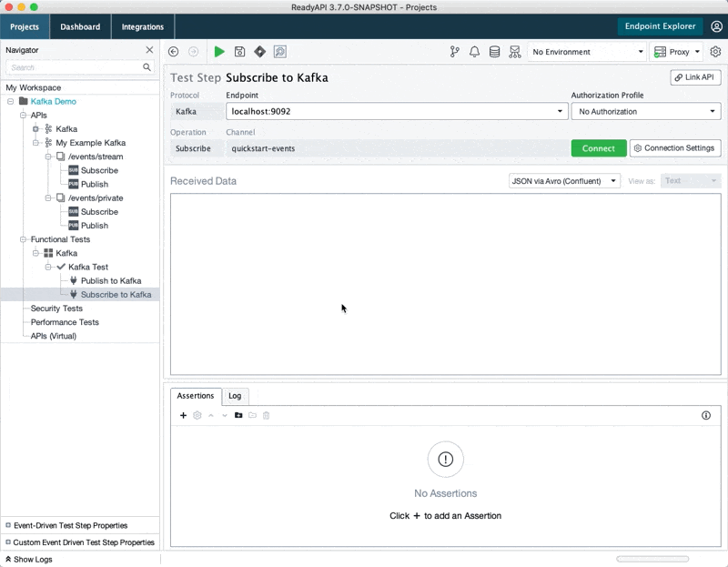The image size is (728, 567).
Task: Collapse the /events/private channel node
Action: (x=48, y=197)
